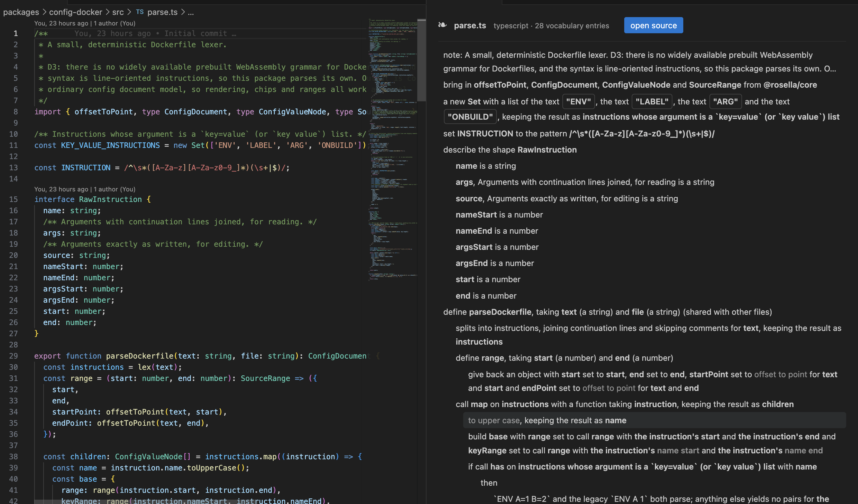Click 'parseDockerfile' function name on line 29
Image resolution: width=858 pixels, height=504 pixels.
coord(140,356)
